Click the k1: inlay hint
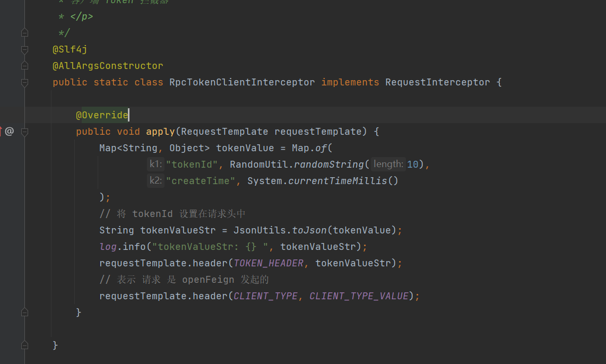 (154, 164)
